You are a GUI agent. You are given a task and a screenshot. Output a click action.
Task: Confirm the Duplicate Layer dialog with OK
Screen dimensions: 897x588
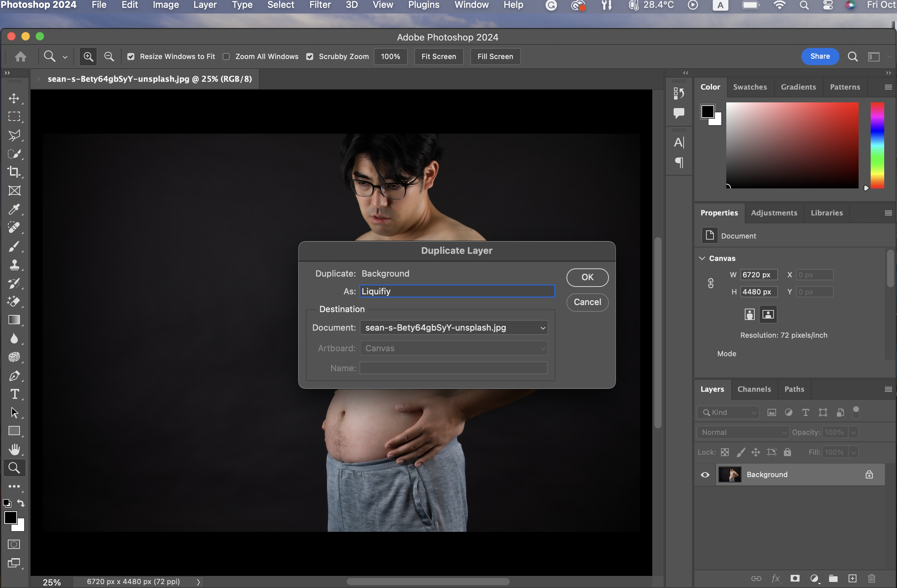[x=587, y=277]
